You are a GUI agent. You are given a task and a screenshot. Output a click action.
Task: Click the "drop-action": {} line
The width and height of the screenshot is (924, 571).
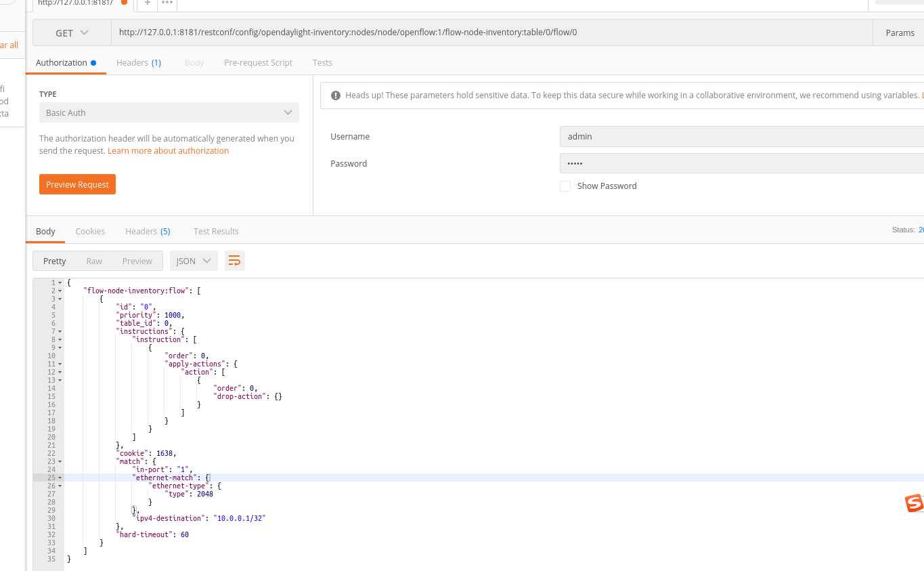tap(247, 396)
